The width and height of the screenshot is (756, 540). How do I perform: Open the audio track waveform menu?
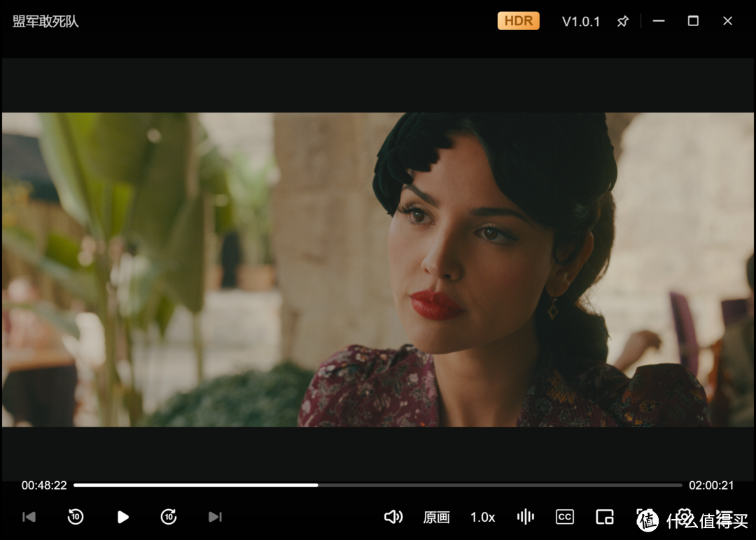(x=526, y=517)
